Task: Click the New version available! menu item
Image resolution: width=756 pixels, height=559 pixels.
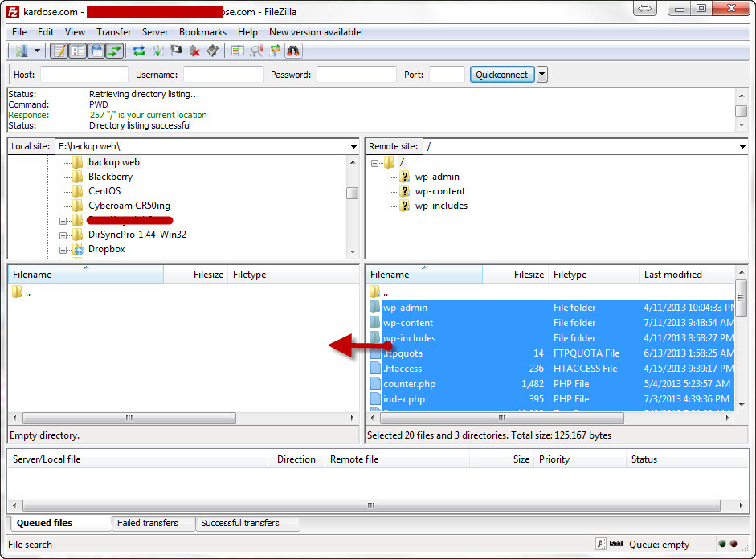Action: 316,32
